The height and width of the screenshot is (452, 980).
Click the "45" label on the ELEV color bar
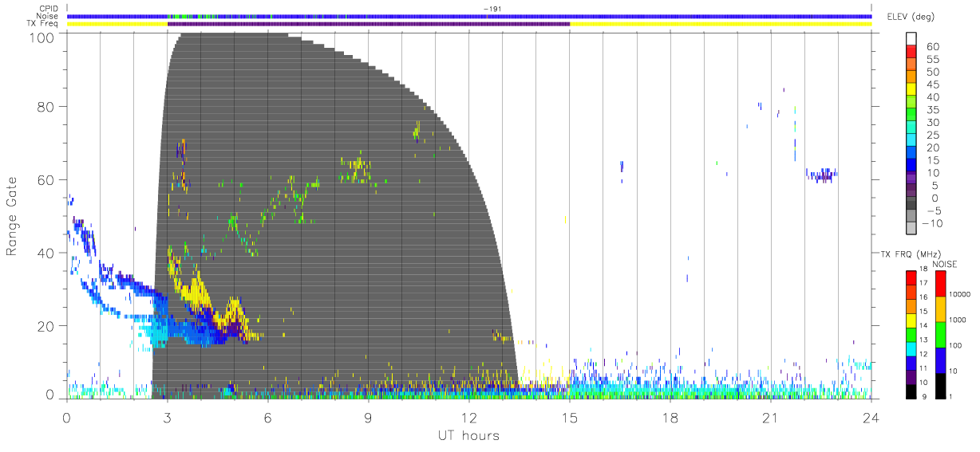pyautogui.click(x=934, y=85)
